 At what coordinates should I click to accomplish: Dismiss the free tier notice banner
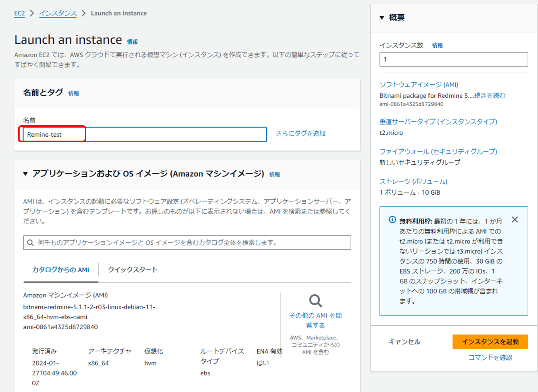coord(515,220)
